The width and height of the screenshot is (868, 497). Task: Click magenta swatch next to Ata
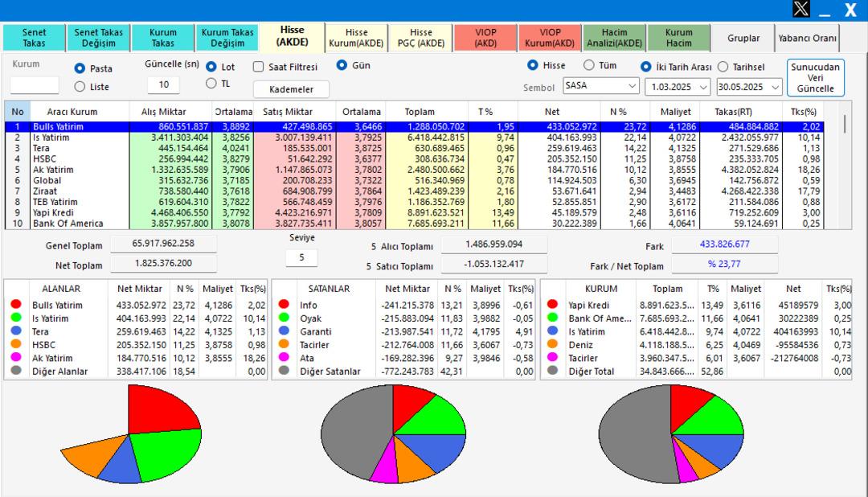pyautogui.click(x=284, y=357)
